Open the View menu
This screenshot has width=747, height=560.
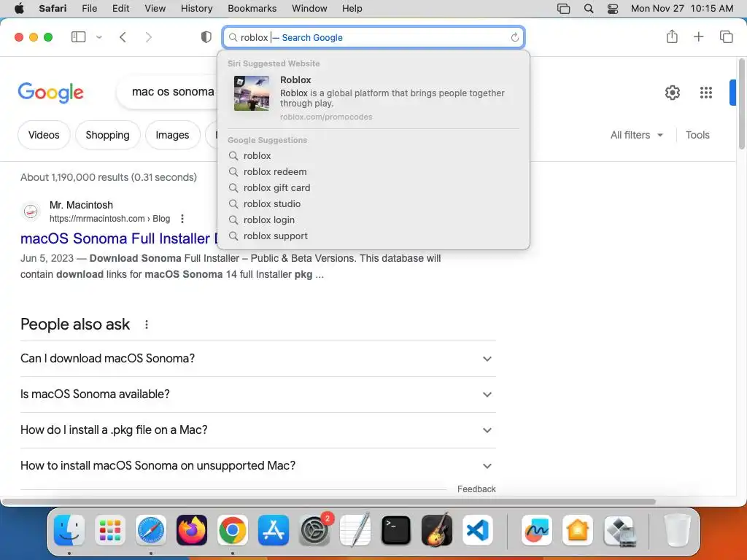(155, 9)
